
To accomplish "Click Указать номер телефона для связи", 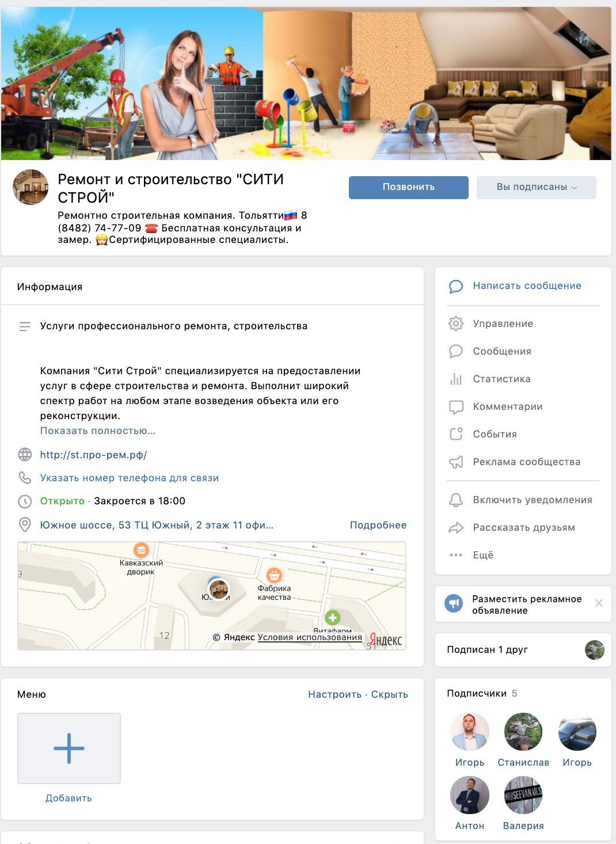I will (x=130, y=478).
